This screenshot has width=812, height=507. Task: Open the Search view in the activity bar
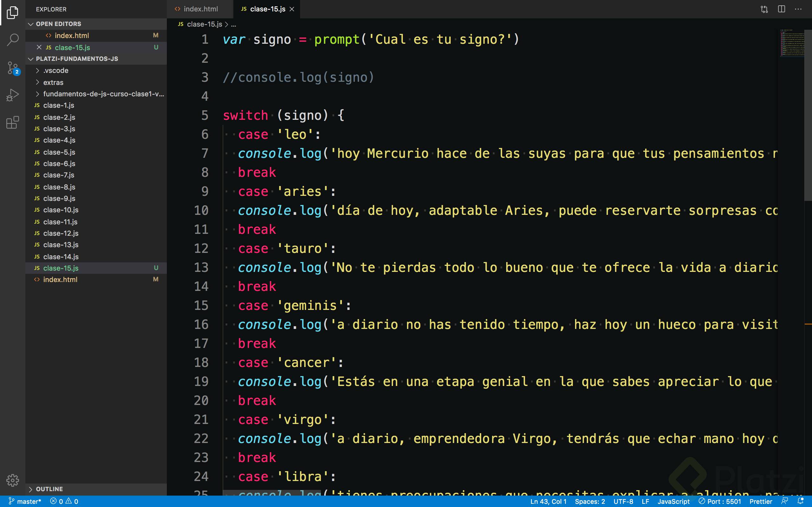[x=12, y=40]
